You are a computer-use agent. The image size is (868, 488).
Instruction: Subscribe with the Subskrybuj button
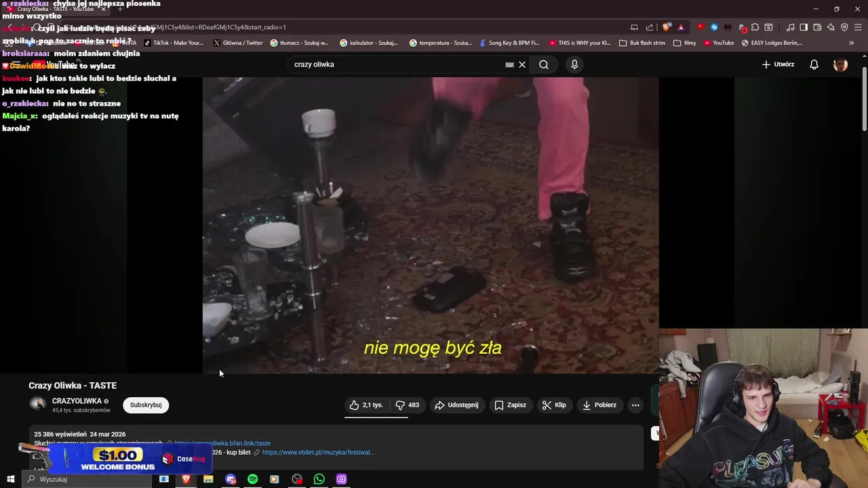click(x=146, y=405)
